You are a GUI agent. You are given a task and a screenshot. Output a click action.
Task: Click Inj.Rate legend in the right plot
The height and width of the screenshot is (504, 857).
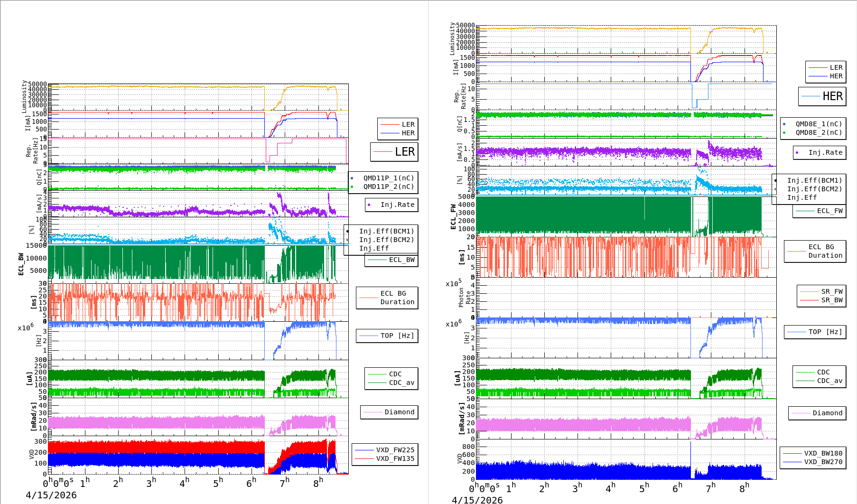[825, 153]
